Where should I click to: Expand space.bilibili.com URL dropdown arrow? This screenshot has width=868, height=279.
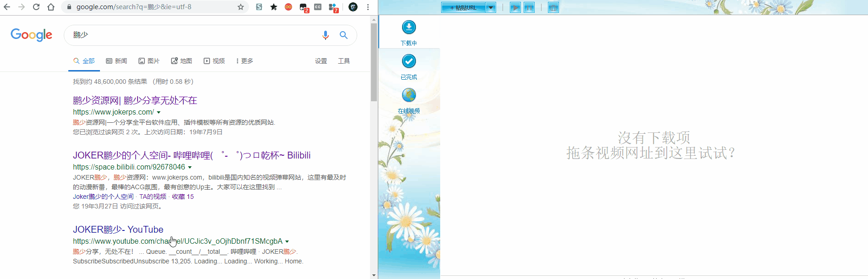190,167
